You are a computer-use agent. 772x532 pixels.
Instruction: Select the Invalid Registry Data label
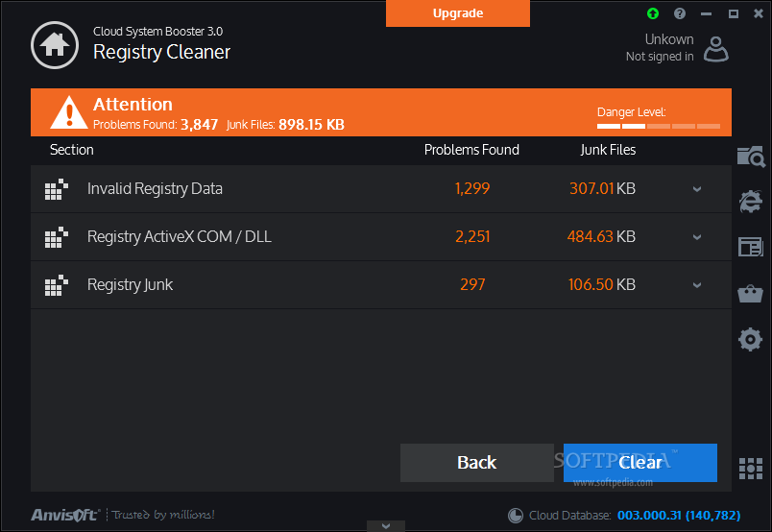click(x=155, y=188)
